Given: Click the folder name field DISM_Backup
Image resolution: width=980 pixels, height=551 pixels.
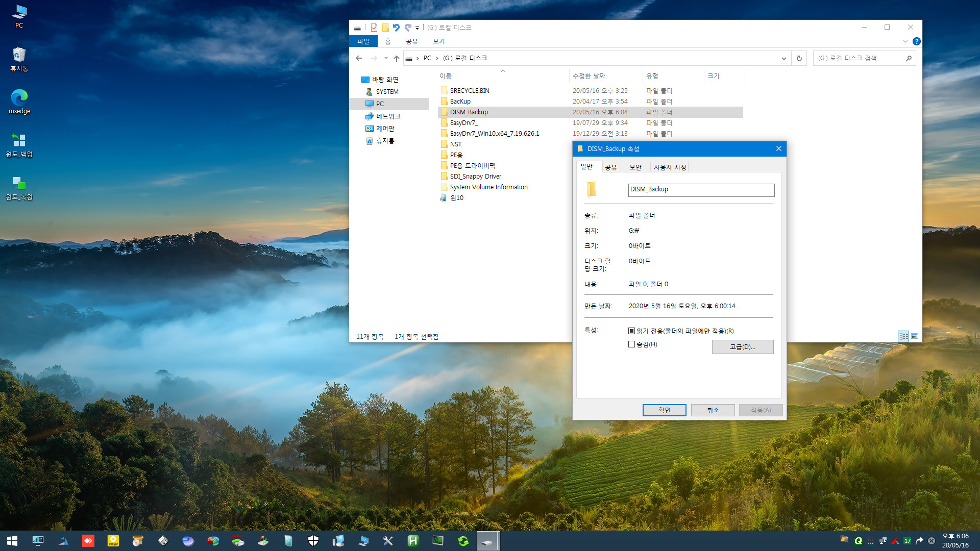Looking at the screenshot, I should pyautogui.click(x=701, y=190).
